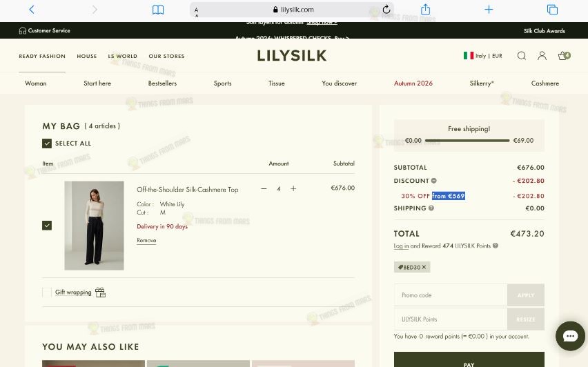Open the search magnifier icon

tap(521, 56)
